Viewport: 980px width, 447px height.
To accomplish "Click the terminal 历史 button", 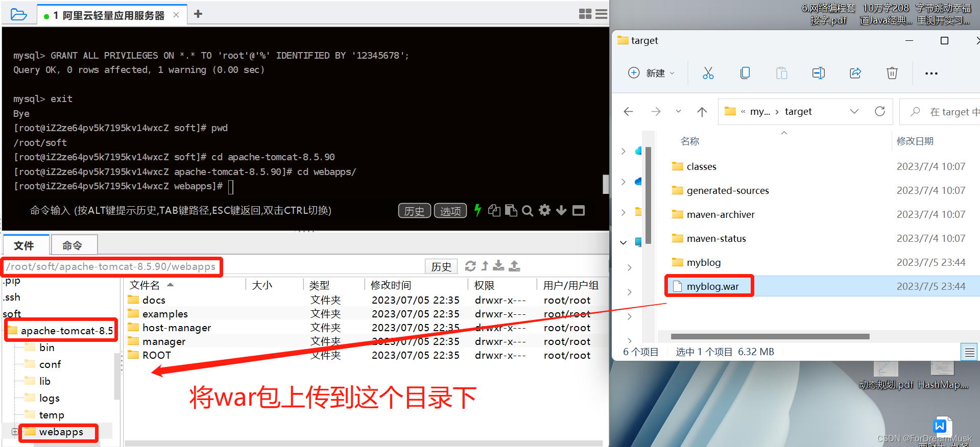I will [414, 211].
